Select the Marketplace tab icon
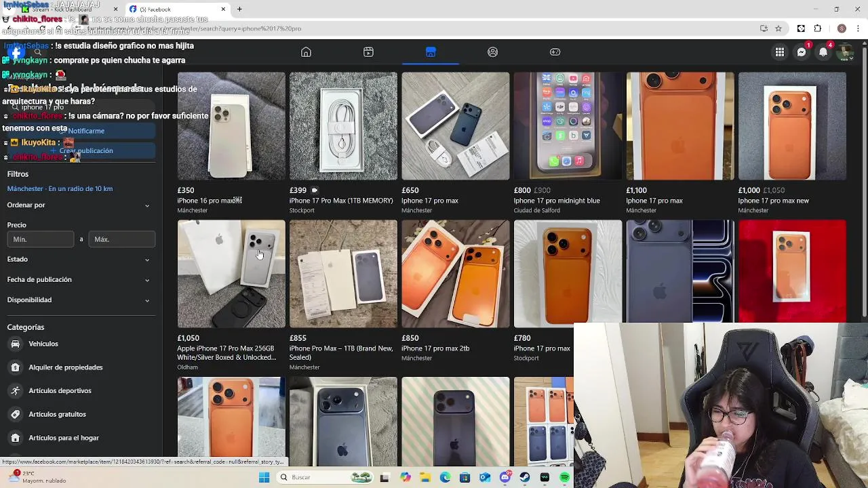 (x=431, y=52)
